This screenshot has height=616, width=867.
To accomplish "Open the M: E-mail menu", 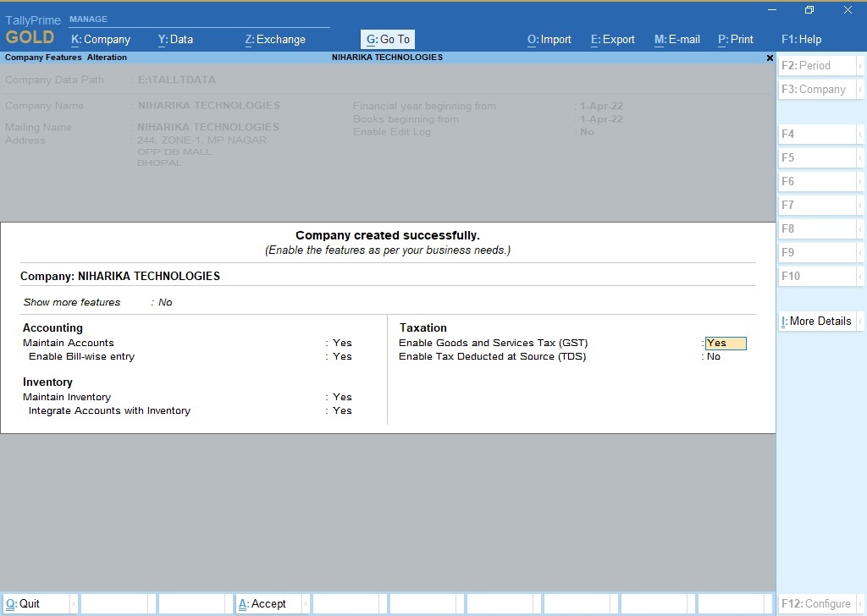I will point(676,39).
